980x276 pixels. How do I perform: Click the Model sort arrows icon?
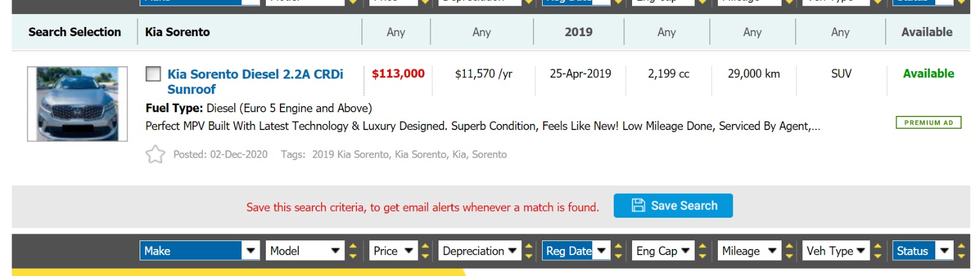353,251
